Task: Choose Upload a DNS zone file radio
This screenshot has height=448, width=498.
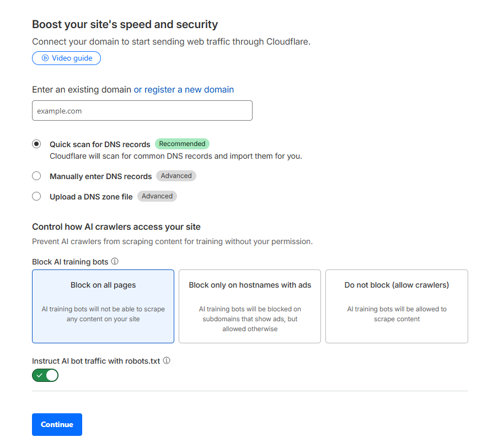Action: point(36,196)
